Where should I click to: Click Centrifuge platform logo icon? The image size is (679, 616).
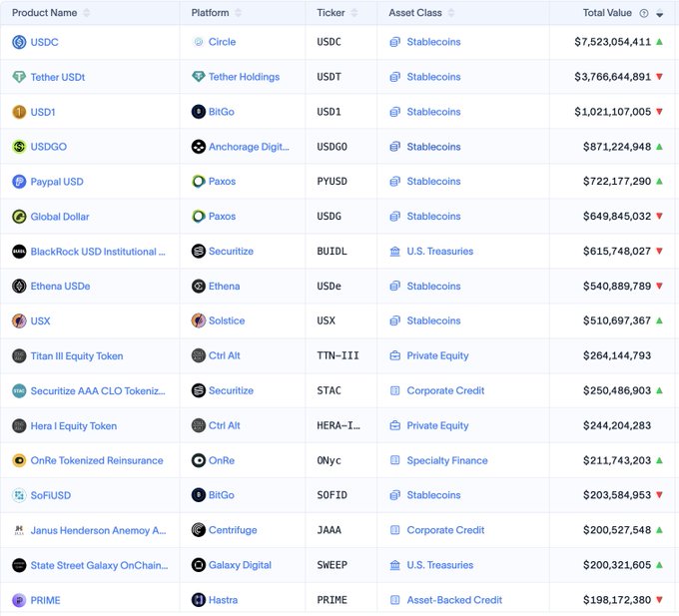click(x=199, y=530)
